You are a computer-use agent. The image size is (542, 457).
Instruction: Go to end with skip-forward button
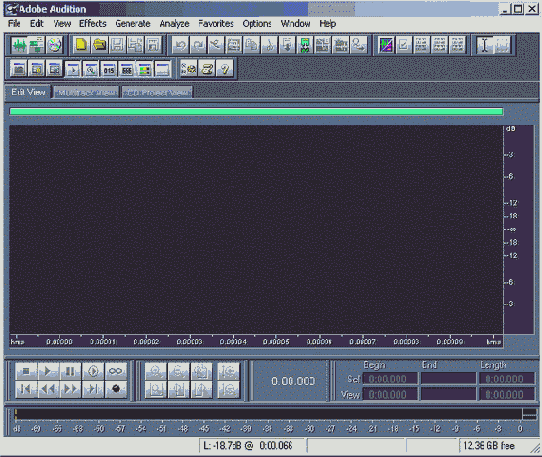[x=93, y=389]
